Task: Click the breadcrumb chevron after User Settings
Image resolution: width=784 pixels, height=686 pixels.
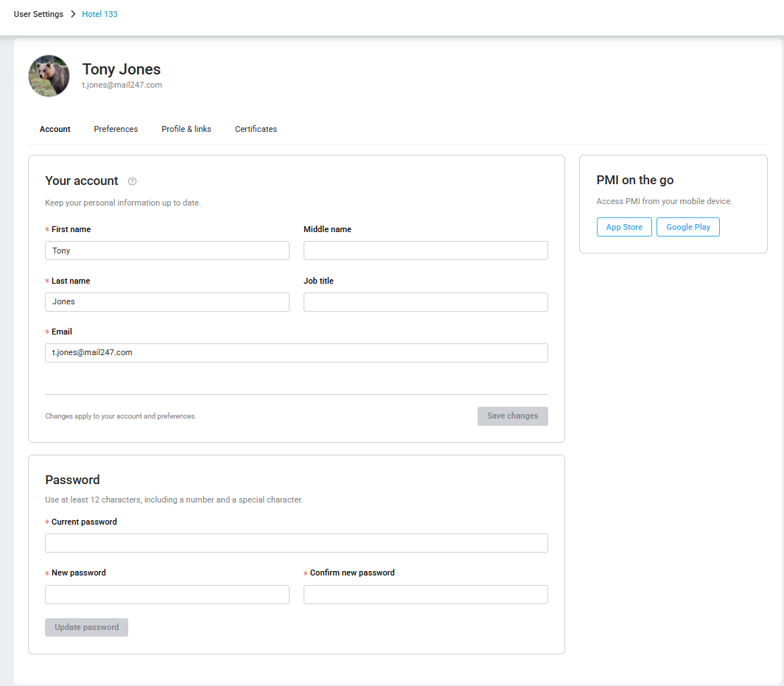Action: 73,14
